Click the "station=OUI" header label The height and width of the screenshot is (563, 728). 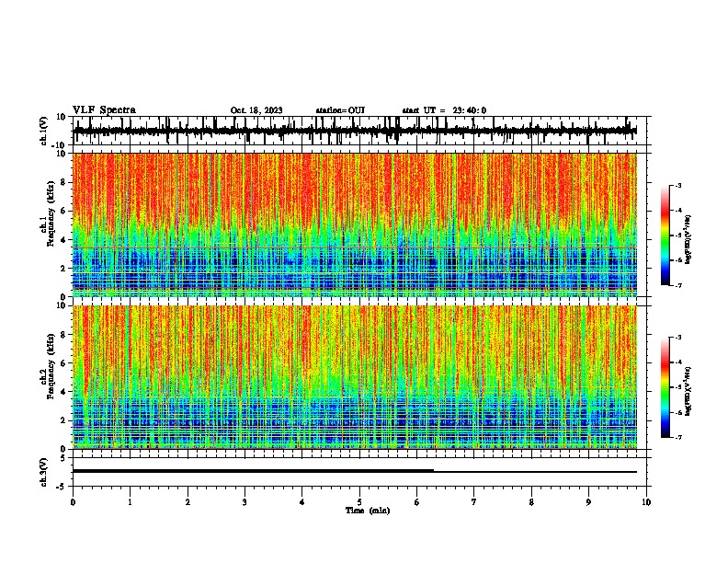pyautogui.click(x=340, y=110)
